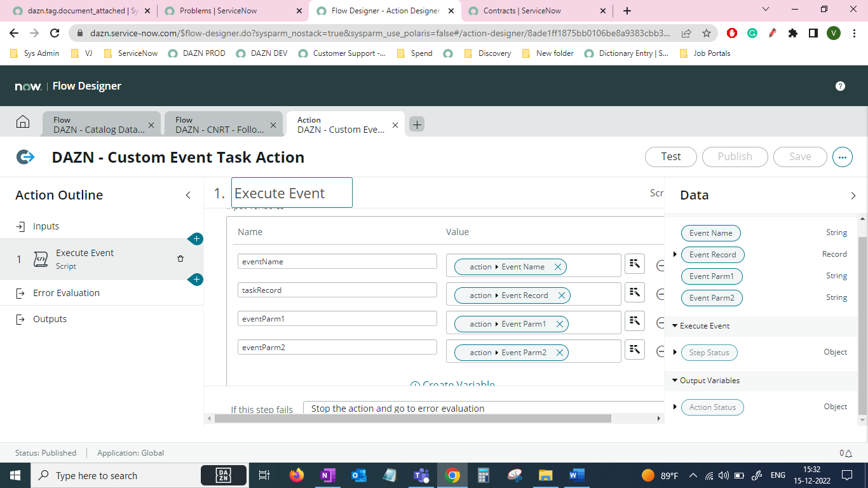Screen dimensions: 868x488
Task: Launch Outlook from the taskbar
Action: pyautogui.click(x=358, y=475)
